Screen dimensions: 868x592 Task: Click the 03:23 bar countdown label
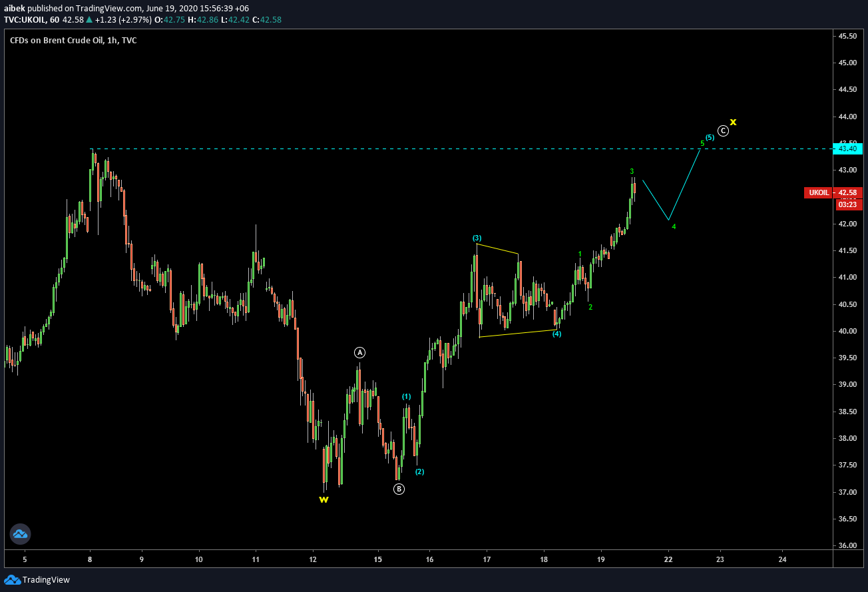point(849,204)
